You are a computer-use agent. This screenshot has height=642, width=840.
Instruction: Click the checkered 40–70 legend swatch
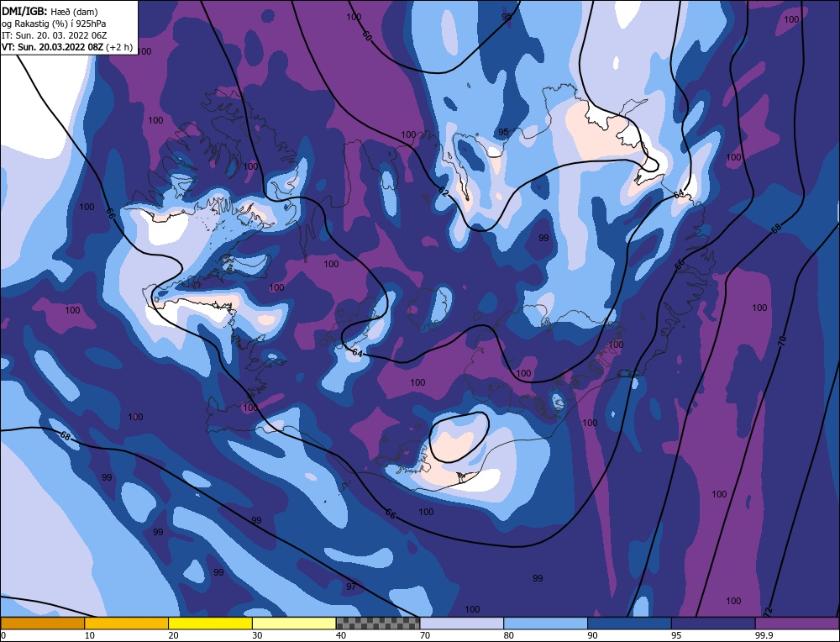tap(378, 624)
